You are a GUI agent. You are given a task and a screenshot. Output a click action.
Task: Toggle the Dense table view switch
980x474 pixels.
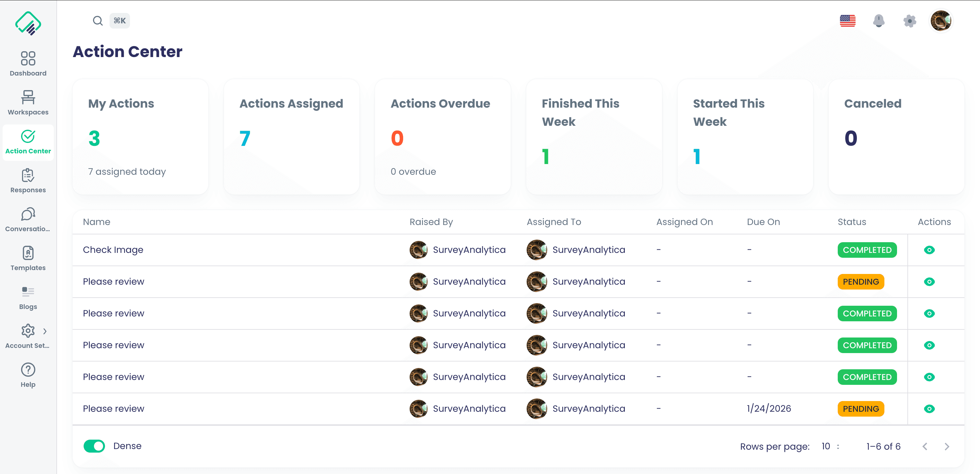[94, 446]
